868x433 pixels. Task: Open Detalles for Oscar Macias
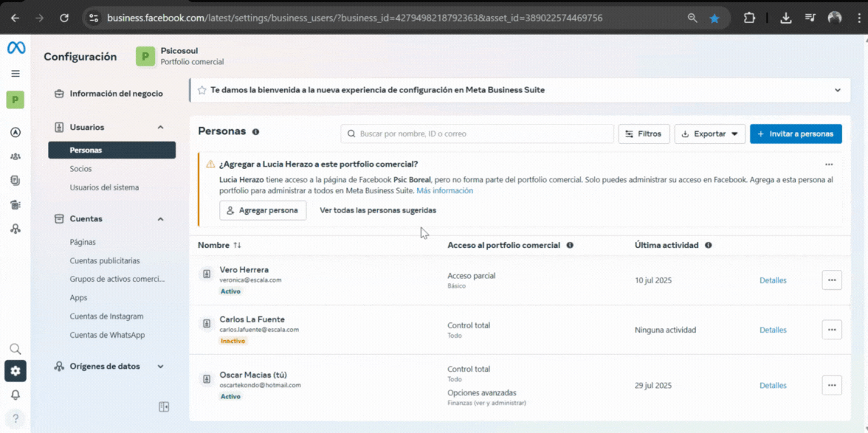773,386
